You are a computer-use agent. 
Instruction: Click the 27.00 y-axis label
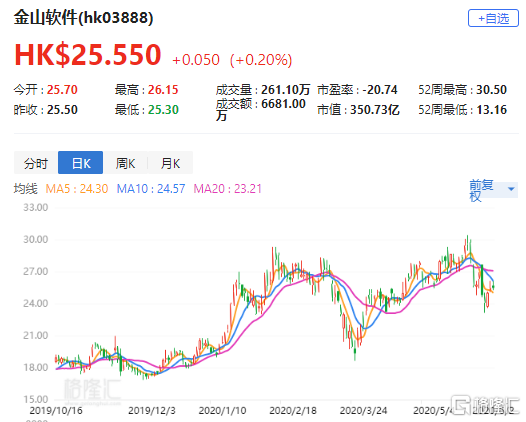36,271
